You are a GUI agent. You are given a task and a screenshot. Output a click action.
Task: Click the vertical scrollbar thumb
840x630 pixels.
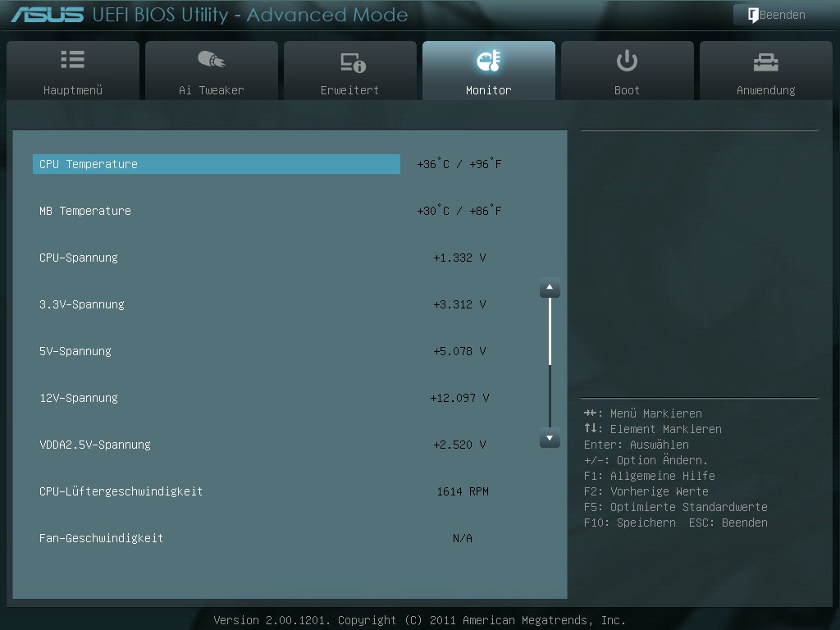[550, 331]
